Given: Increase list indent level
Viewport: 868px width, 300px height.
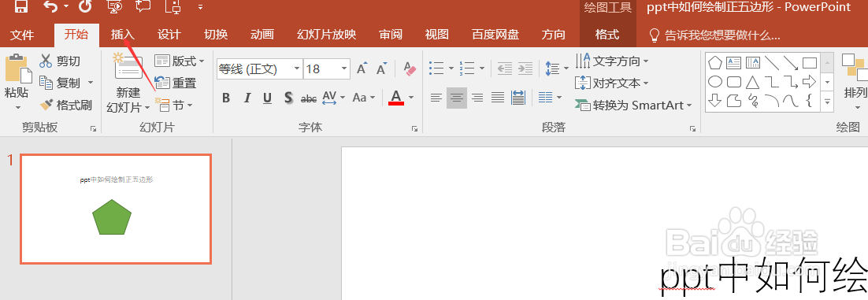Looking at the screenshot, I should coord(525,69).
